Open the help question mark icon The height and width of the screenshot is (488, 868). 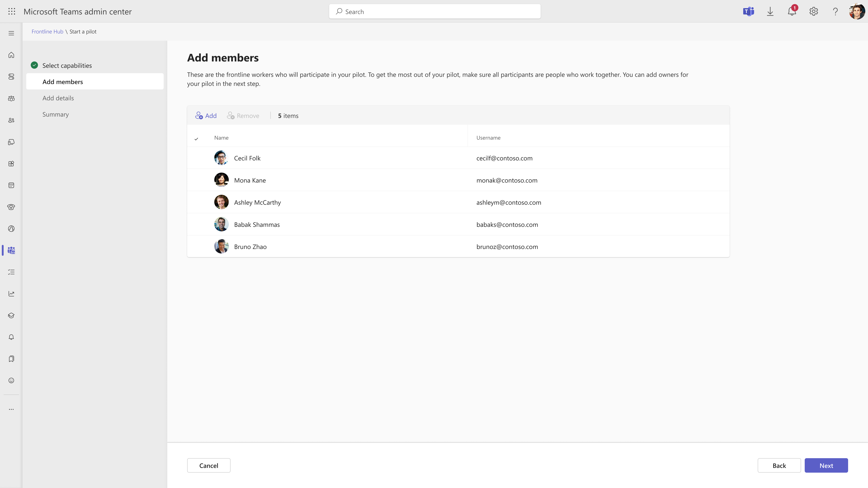tap(835, 11)
